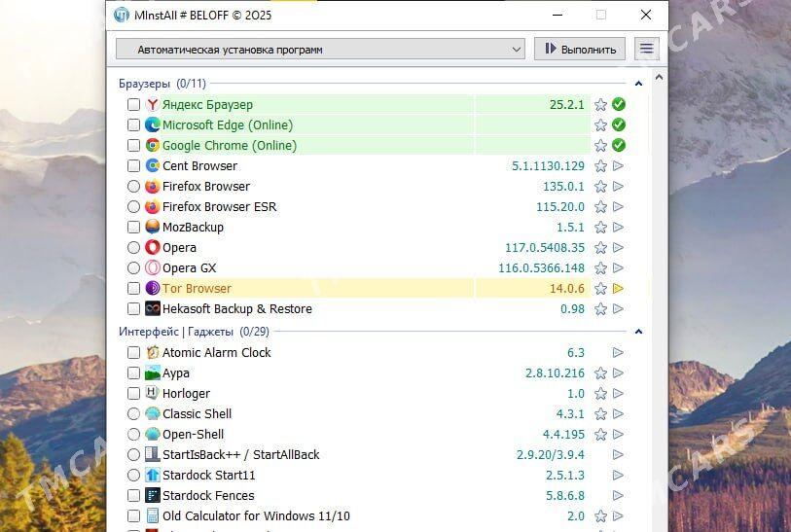This screenshot has width=791, height=532.
Task: Select the Firefox Browser radio button
Action: point(133,186)
